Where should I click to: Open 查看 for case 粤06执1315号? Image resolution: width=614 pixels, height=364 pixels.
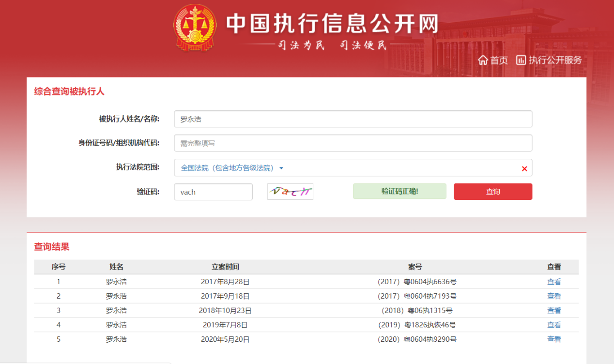(x=554, y=311)
